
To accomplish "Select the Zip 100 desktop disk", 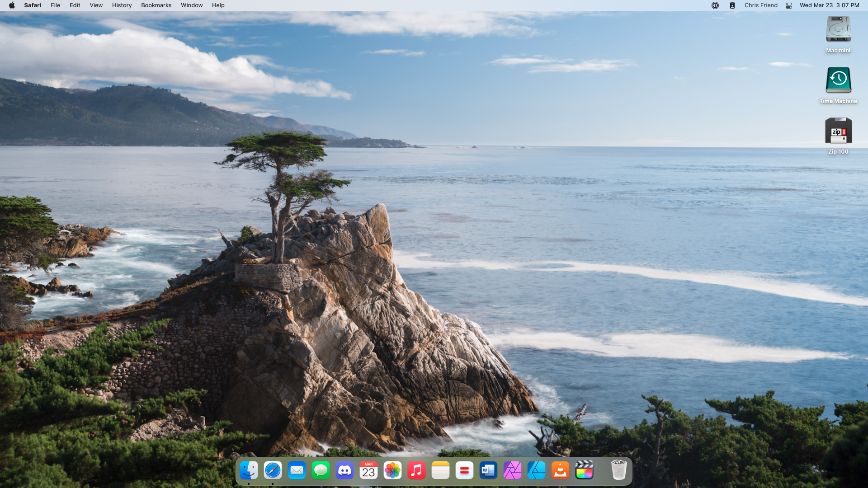I will tap(838, 131).
